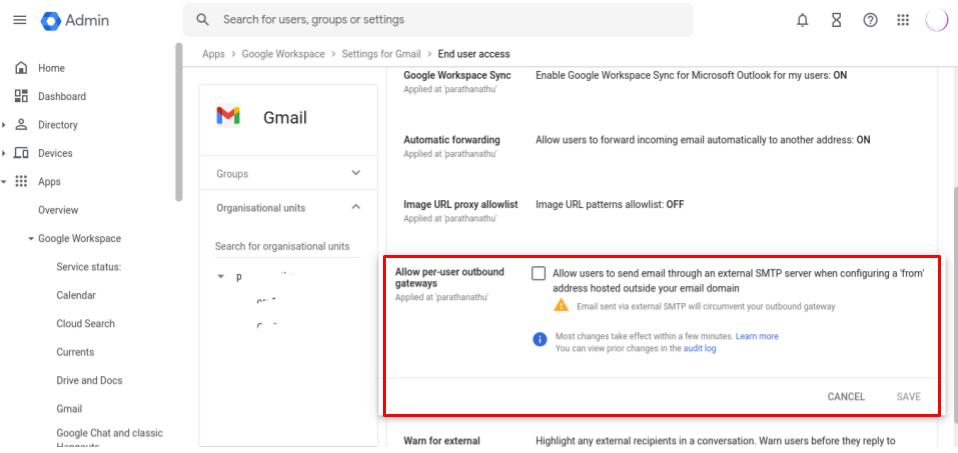Collapse the Google Workspace subtree arrow
Viewport: 958px width, 453px height.
[x=31, y=238]
